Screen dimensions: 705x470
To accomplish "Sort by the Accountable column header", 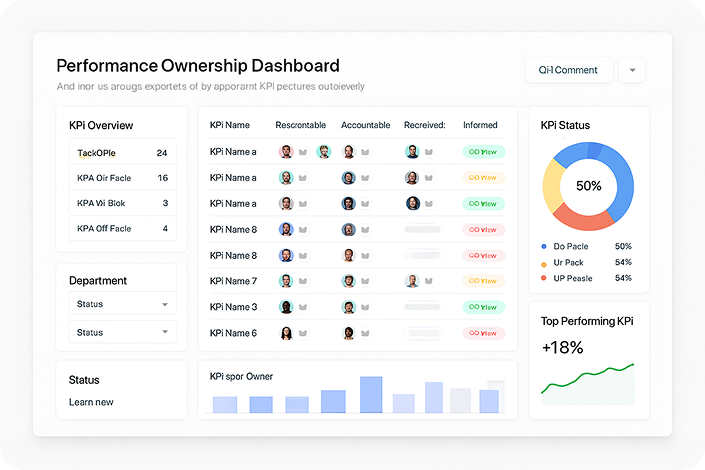I will coord(365,125).
